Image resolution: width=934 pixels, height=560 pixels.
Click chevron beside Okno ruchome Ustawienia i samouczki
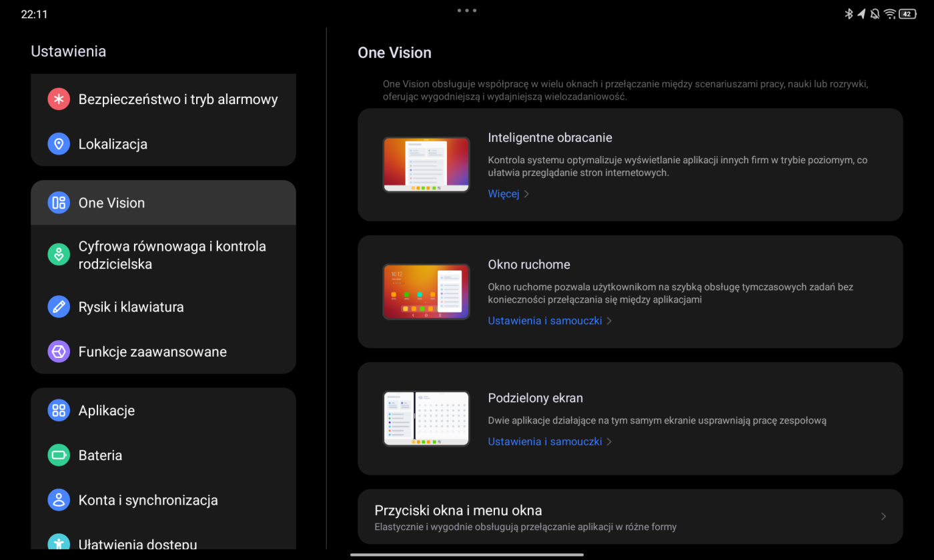pyautogui.click(x=609, y=321)
